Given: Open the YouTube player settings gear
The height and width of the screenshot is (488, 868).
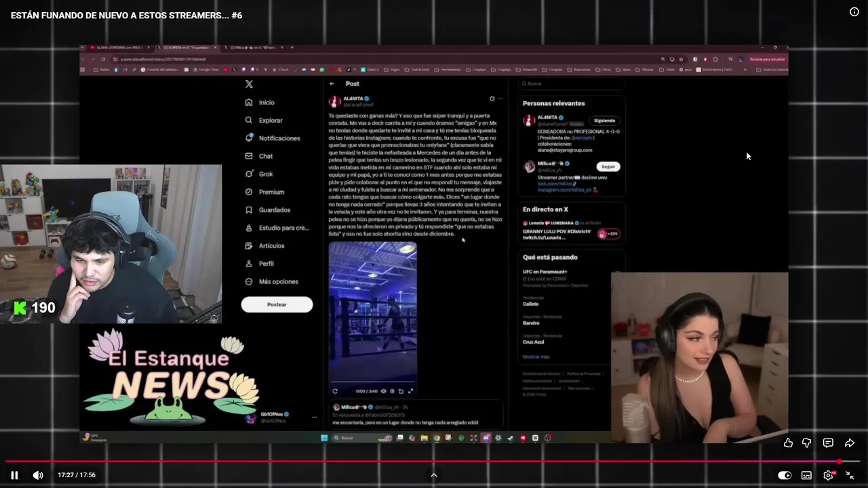Looking at the screenshot, I should [828, 475].
